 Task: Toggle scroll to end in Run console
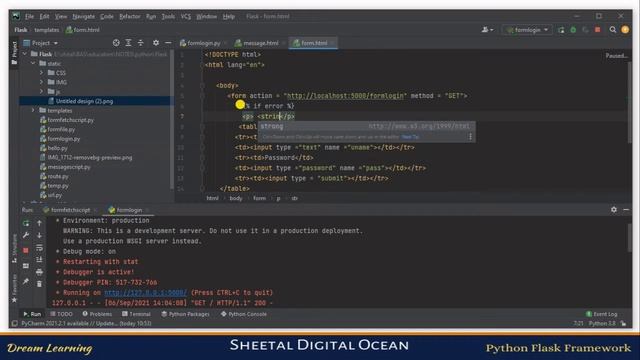[39, 260]
